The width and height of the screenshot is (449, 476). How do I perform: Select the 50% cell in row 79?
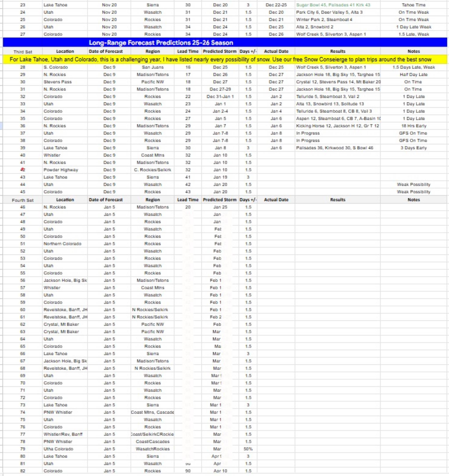click(248, 449)
